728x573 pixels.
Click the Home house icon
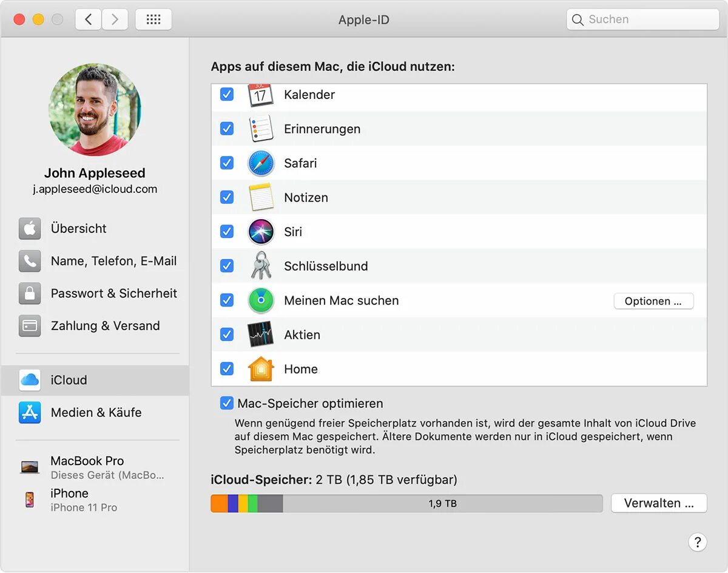[x=261, y=369]
